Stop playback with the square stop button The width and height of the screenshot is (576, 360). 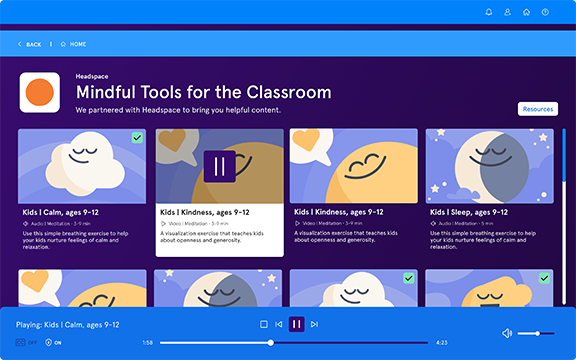point(264,324)
